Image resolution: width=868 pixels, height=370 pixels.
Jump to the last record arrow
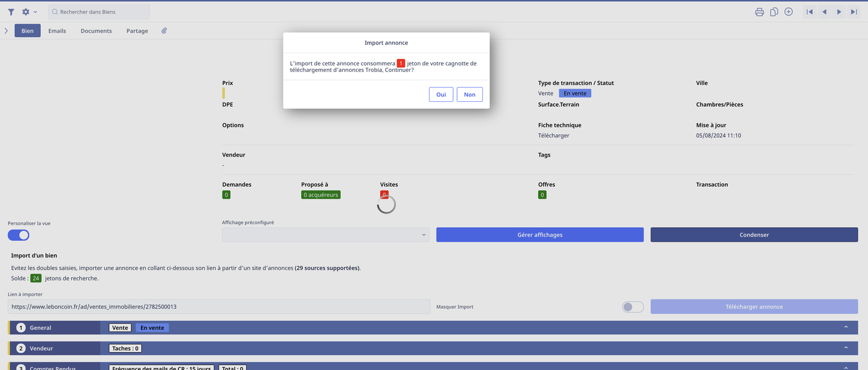pyautogui.click(x=854, y=12)
